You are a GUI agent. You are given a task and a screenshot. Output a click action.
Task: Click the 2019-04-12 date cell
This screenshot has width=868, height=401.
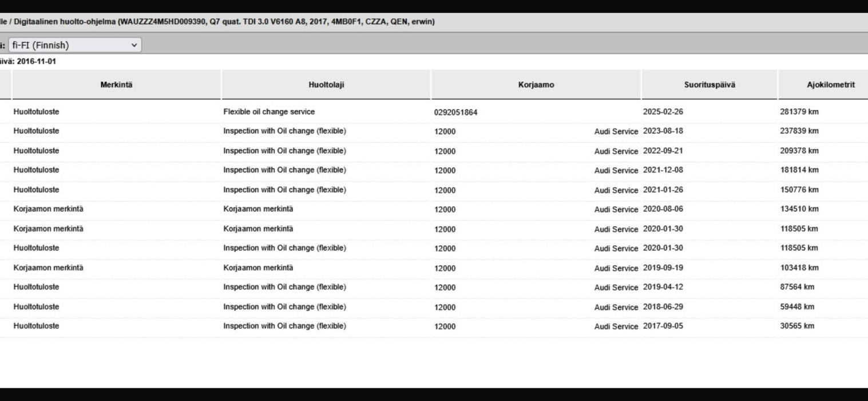(663, 287)
